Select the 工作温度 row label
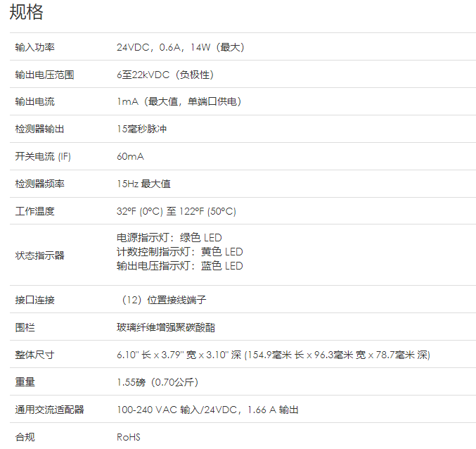Image resolution: width=476 pixels, height=449 pixels. (35, 211)
